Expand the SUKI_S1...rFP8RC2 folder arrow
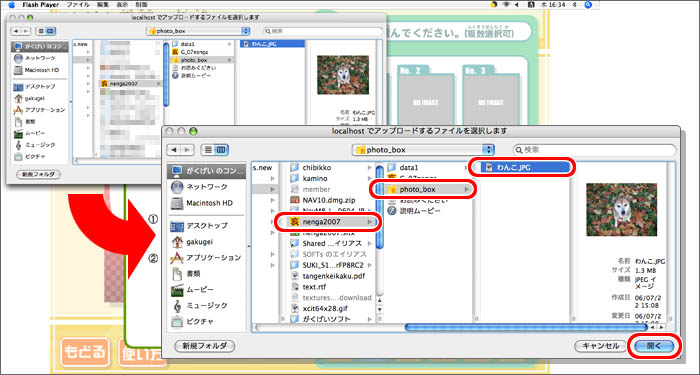700x375 pixels. point(370,265)
